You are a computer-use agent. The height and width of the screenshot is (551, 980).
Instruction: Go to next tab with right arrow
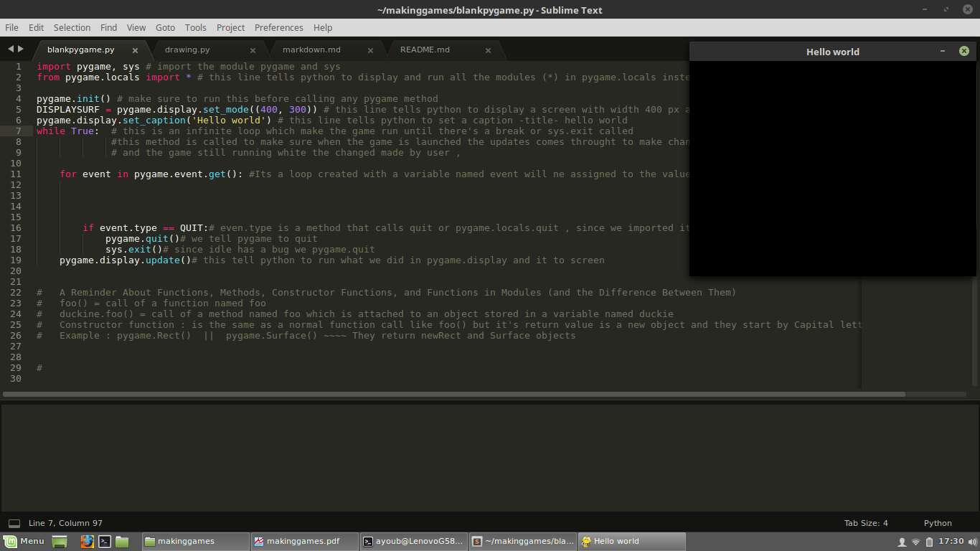tap(21, 49)
